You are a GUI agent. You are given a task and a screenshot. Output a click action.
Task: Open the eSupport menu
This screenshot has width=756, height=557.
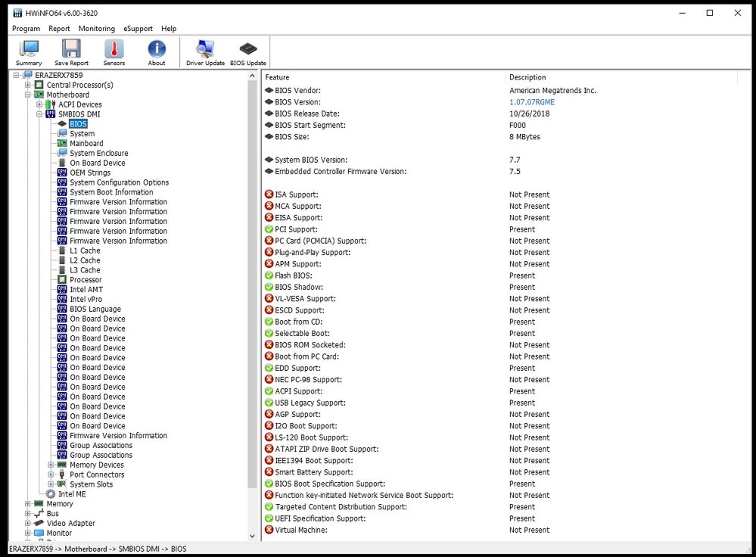tap(138, 28)
